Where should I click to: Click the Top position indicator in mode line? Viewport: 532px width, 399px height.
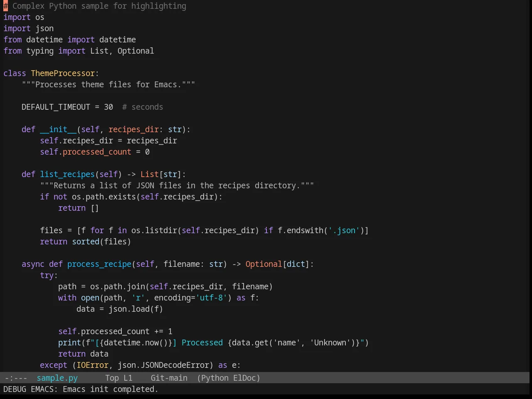tap(112, 378)
